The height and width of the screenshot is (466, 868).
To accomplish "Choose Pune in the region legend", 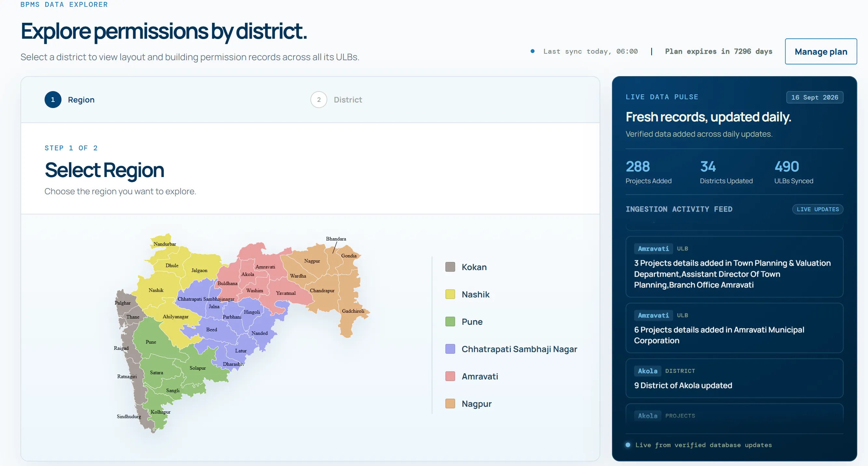I will (472, 322).
